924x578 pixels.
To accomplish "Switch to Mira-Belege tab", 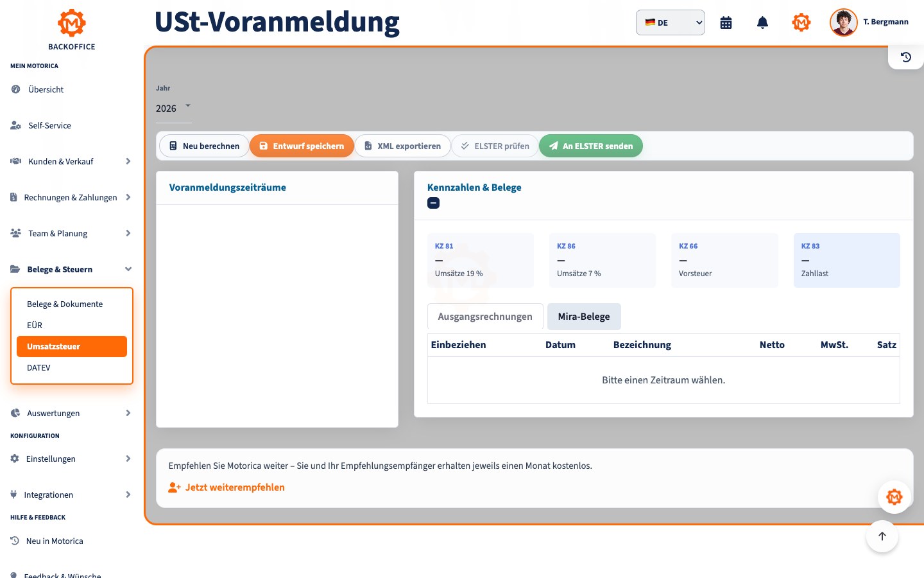I will point(584,317).
